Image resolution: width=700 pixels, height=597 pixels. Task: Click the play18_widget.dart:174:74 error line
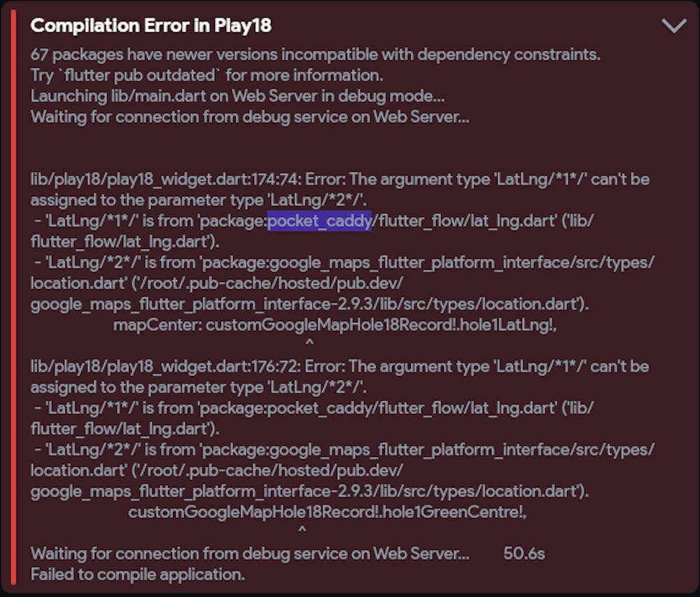(x=339, y=179)
